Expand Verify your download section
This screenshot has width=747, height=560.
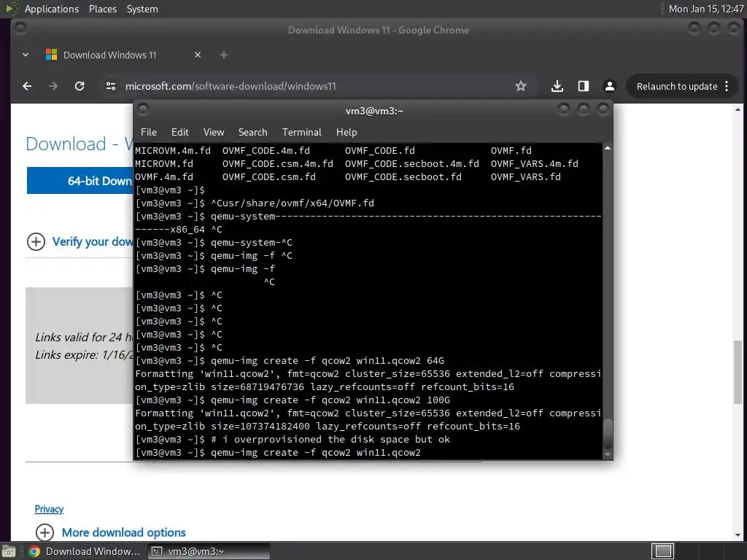(x=80, y=241)
